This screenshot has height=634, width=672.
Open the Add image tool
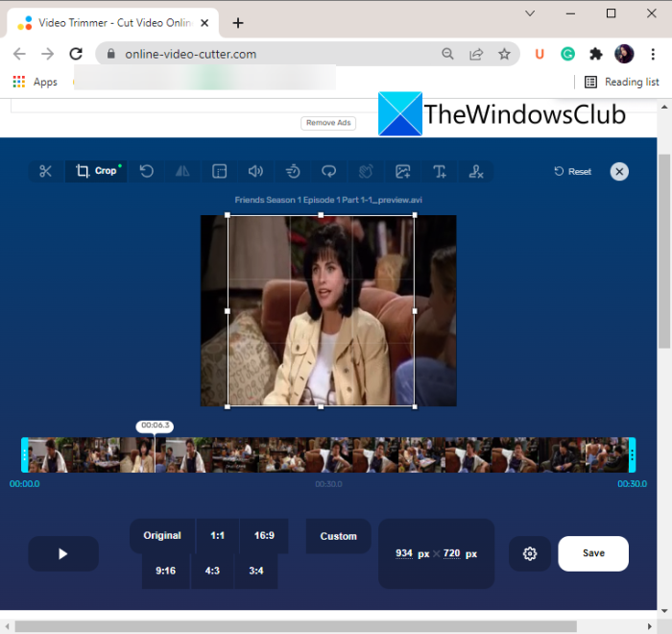[403, 171]
